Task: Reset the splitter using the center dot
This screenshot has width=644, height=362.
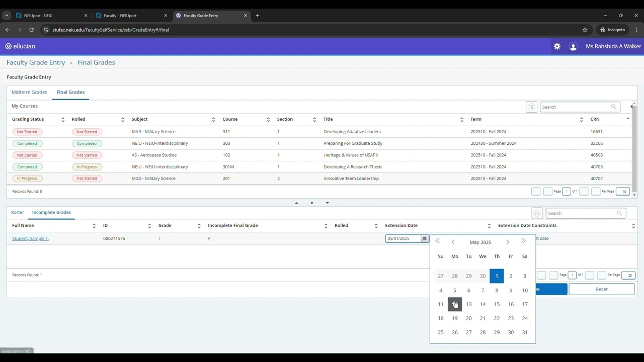Action: click(312, 203)
